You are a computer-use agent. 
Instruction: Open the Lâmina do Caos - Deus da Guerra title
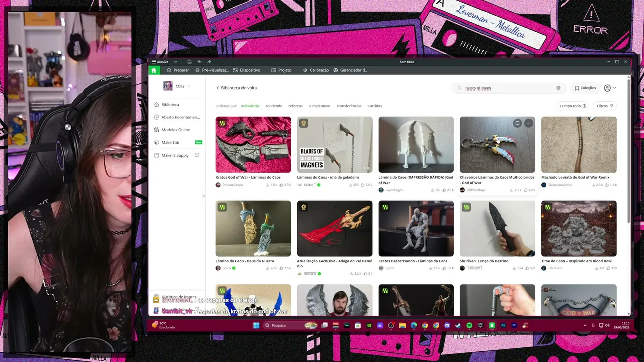pos(245,261)
